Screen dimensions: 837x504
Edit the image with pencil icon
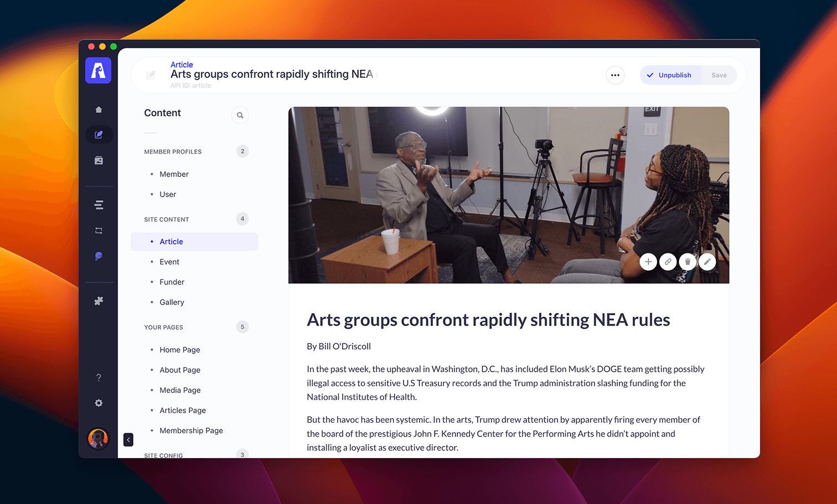707,262
